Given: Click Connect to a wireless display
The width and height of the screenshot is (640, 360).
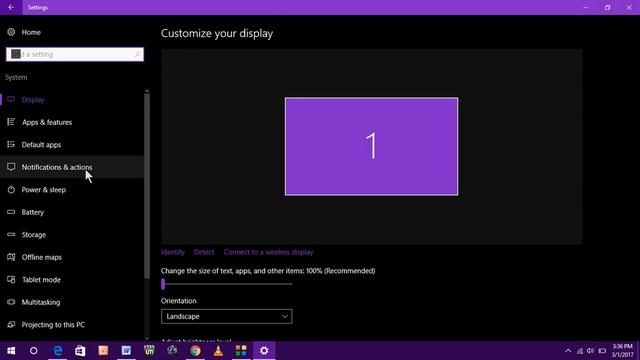Looking at the screenshot, I should tap(269, 252).
